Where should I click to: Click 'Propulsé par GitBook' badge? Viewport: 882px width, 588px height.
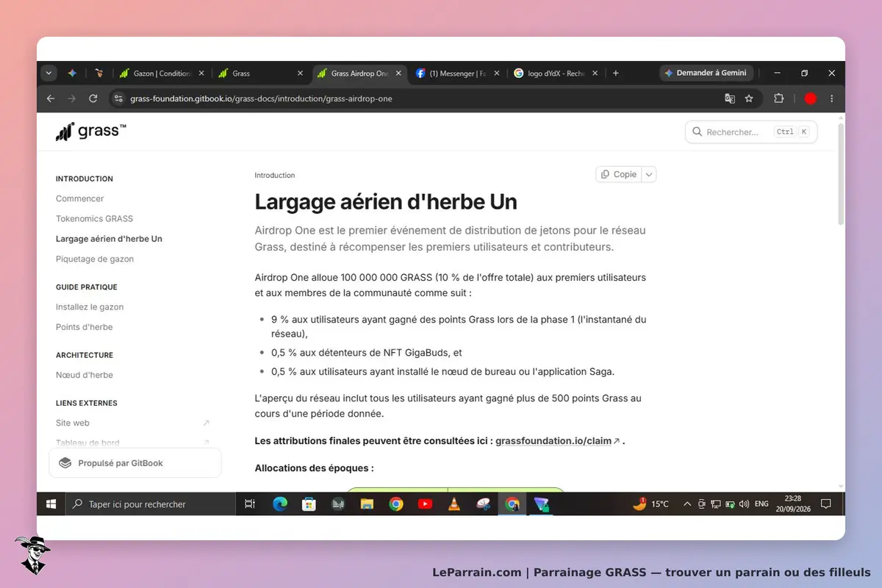(135, 463)
